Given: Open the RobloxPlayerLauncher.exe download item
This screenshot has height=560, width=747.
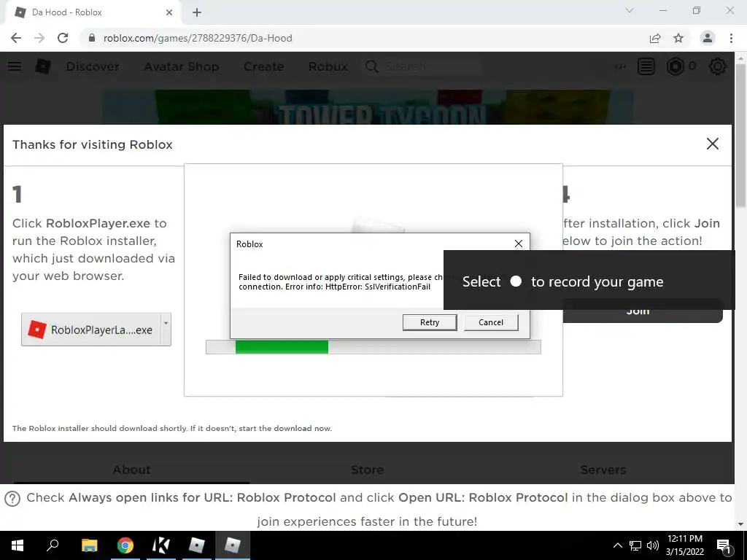Looking at the screenshot, I should click(x=91, y=330).
